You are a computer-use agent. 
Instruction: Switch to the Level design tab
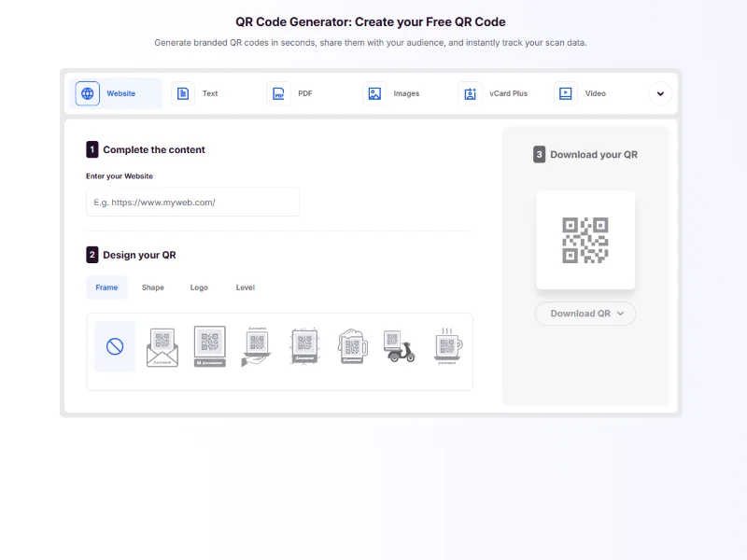[x=246, y=287]
